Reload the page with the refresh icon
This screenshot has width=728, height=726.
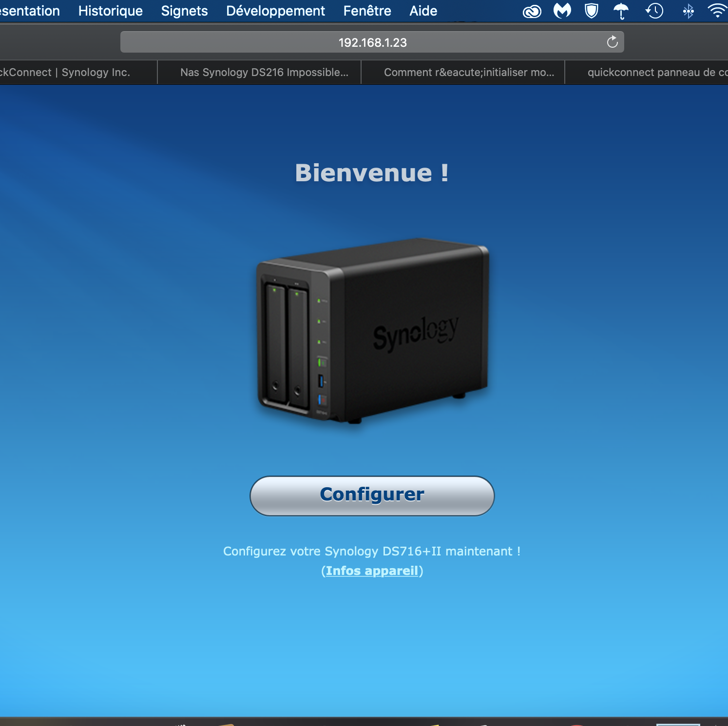pyautogui.click(x=612, y=42)
